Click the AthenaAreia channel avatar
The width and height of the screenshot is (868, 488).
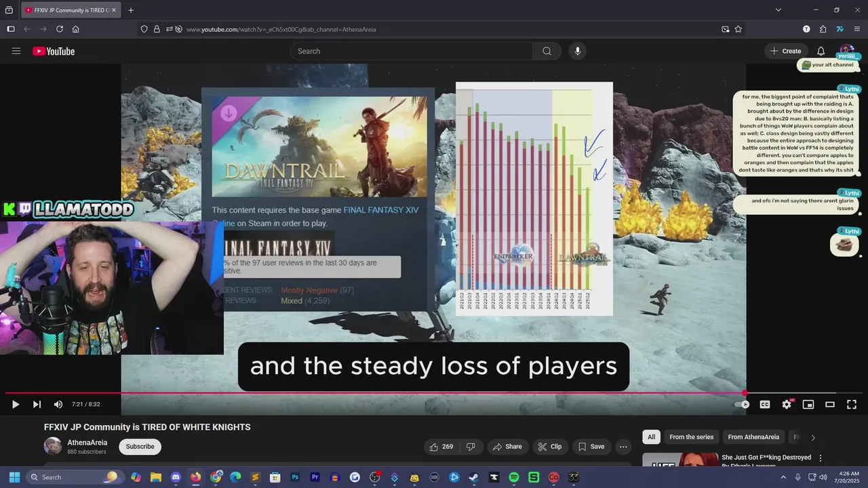[53, 446]
